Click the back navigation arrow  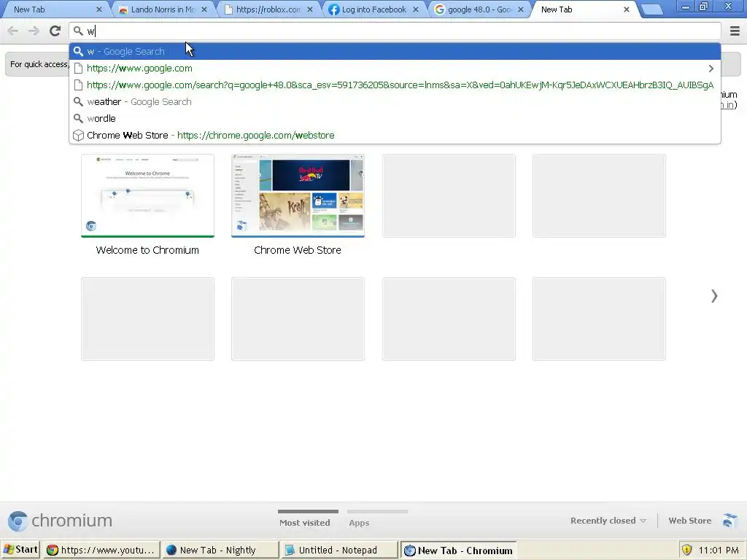point(13,31)
